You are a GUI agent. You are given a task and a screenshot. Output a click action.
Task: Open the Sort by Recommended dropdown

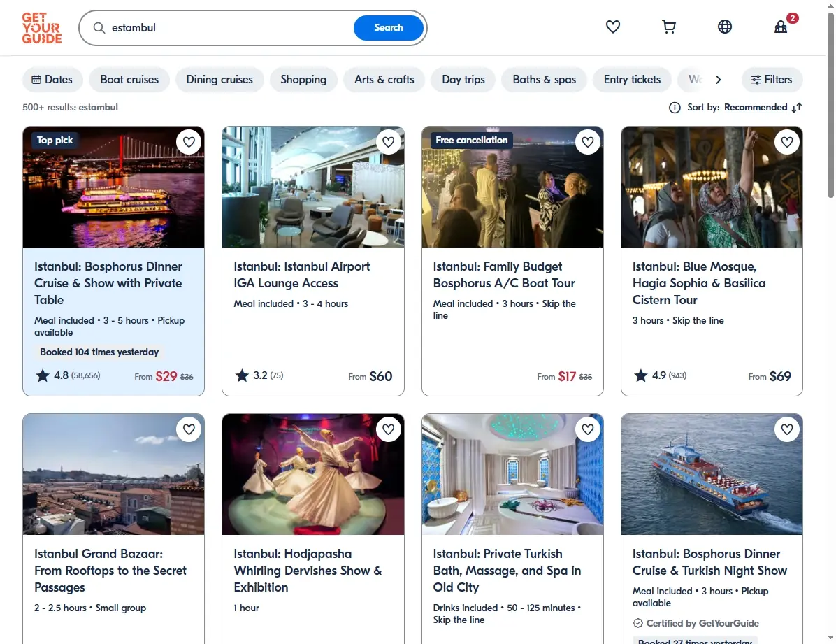tap(756, 108)
